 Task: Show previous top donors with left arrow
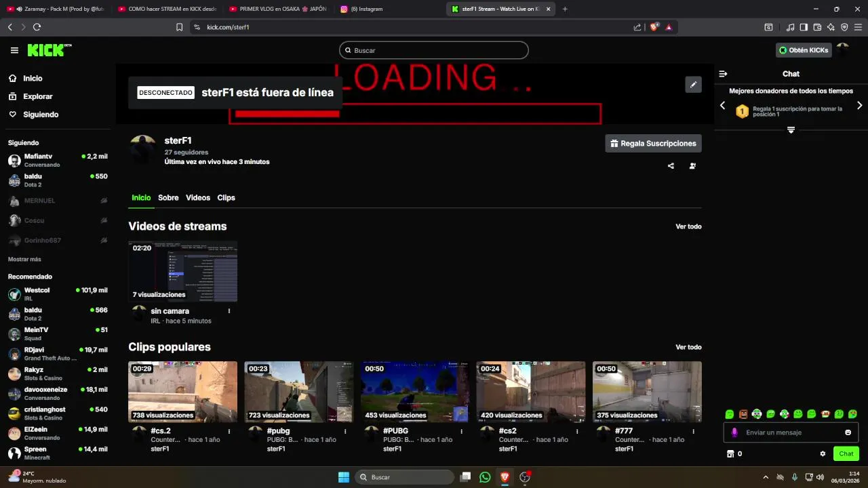pyautogui.click(x=722, y=106)
